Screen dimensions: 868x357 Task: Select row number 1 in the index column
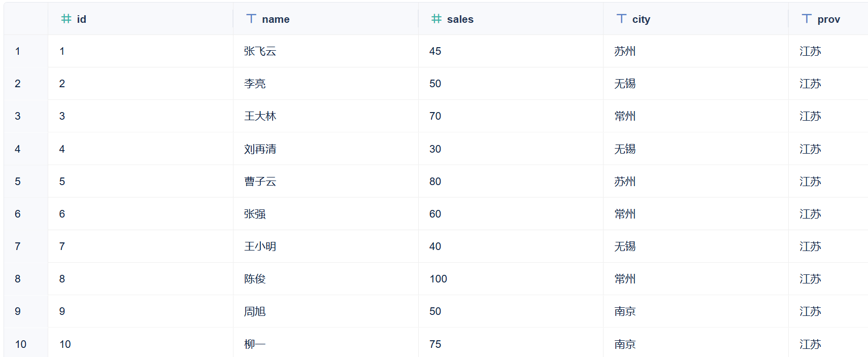click(x=18, y=51)
